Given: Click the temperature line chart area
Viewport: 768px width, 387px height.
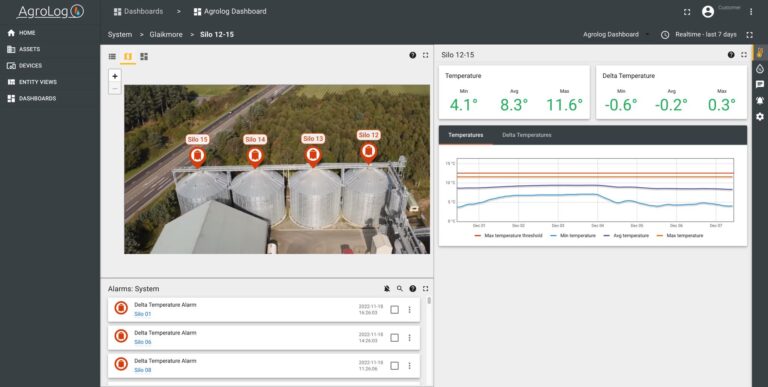Looking at the screenshot, I should coord(595,190).
